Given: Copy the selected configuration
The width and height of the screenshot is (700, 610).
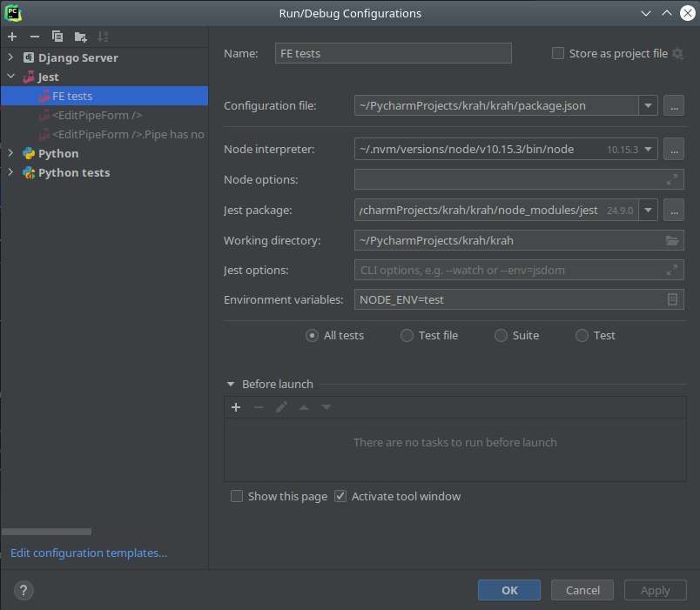Looking at the screenshot, I should point(57,37).
